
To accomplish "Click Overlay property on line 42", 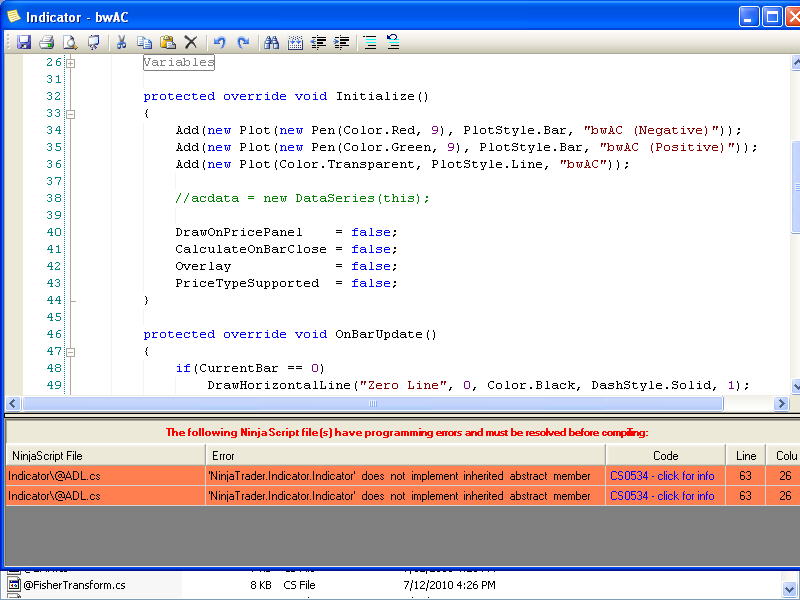I will tap(203, 266).
